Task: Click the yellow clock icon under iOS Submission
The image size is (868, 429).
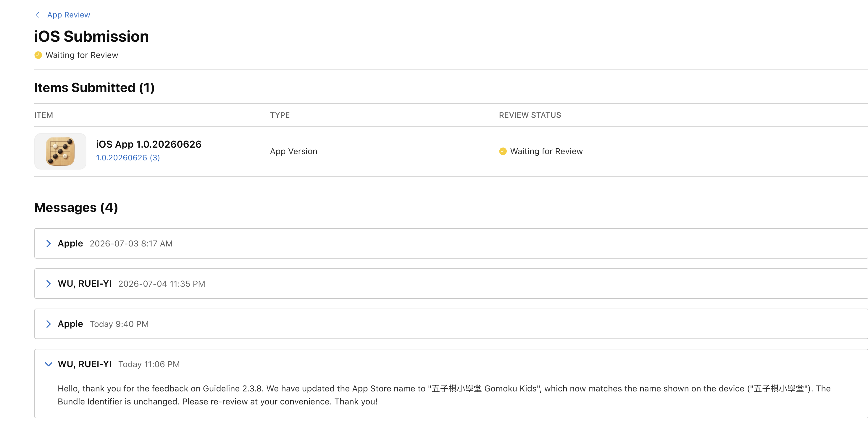Action: pyautogui.click(x=38, y=55)
